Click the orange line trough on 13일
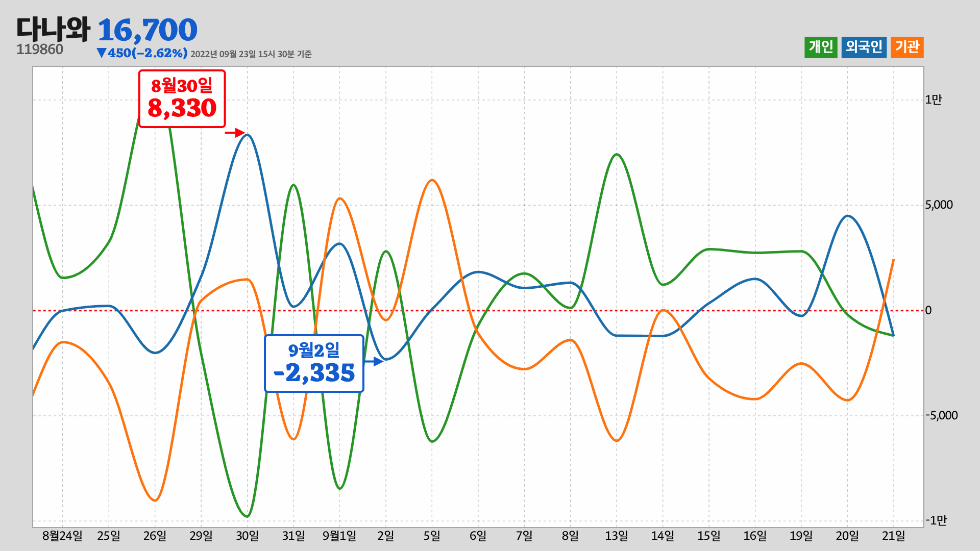 617,440
